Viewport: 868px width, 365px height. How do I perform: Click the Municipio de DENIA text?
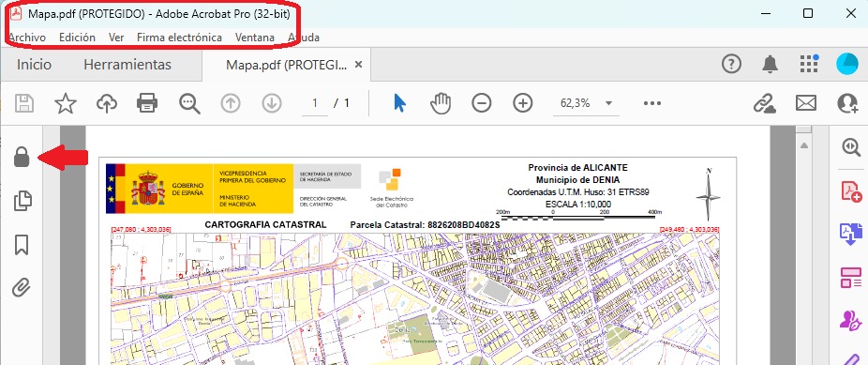click(x=578, y=180)
